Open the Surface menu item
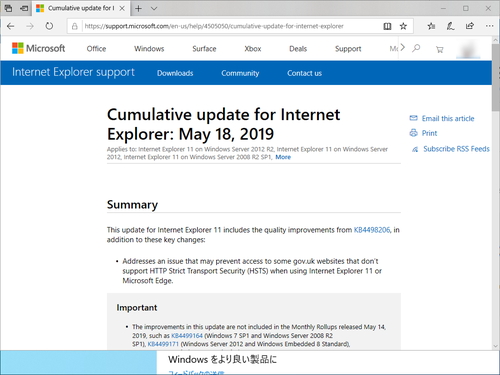Viewport: 500px width, 375px height. [204, 49]
